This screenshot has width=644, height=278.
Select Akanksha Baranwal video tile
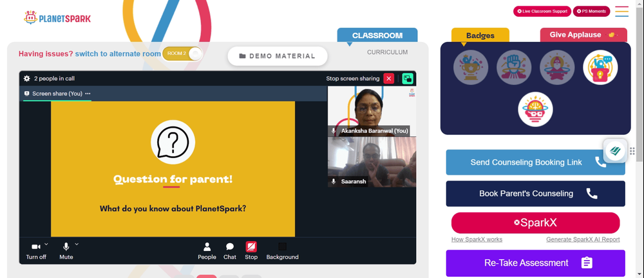pos(372,111)
